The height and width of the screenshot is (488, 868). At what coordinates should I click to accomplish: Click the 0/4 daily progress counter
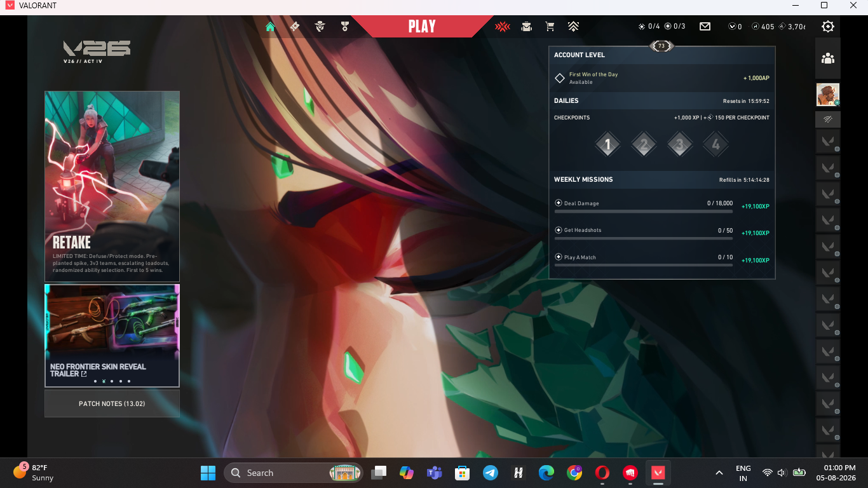649,27
